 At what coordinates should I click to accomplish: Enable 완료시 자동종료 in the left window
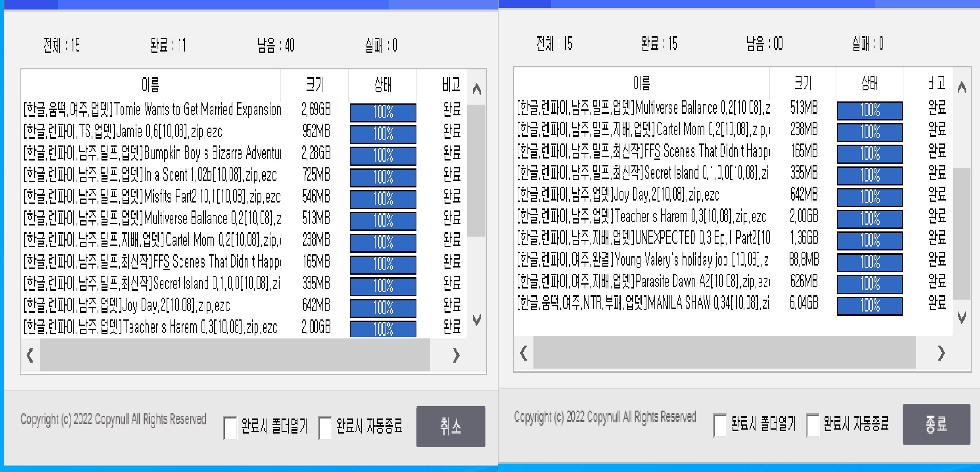tap(325, 427)
